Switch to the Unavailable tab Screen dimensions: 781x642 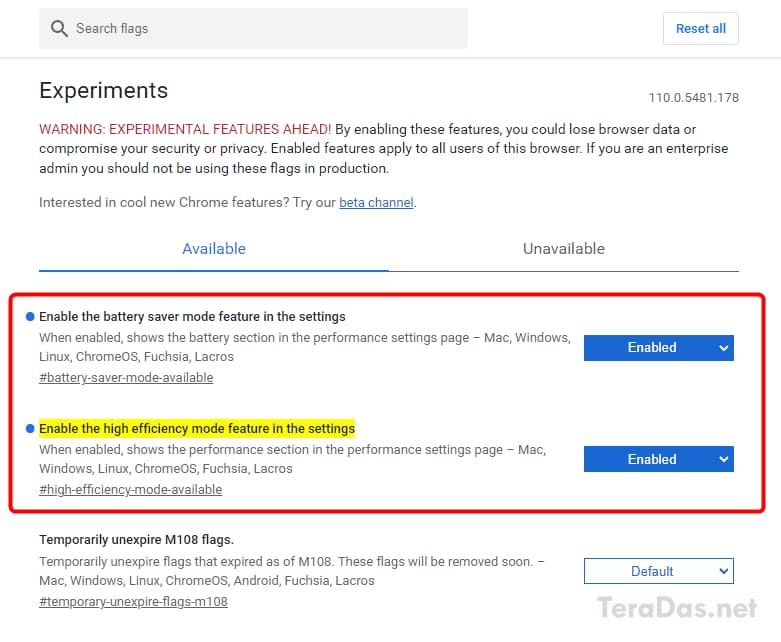pos(563,249)
